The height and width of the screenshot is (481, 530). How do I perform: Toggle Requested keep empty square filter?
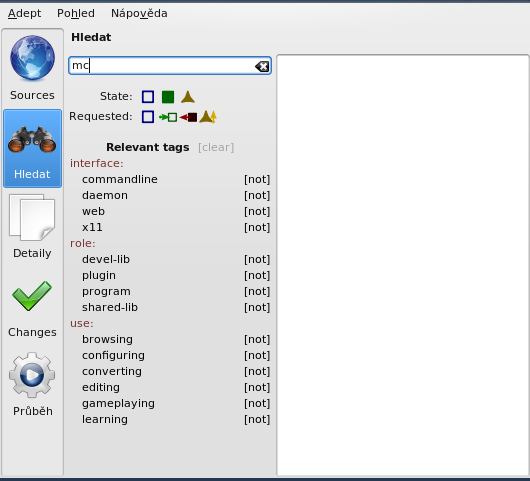coord(148,117)
